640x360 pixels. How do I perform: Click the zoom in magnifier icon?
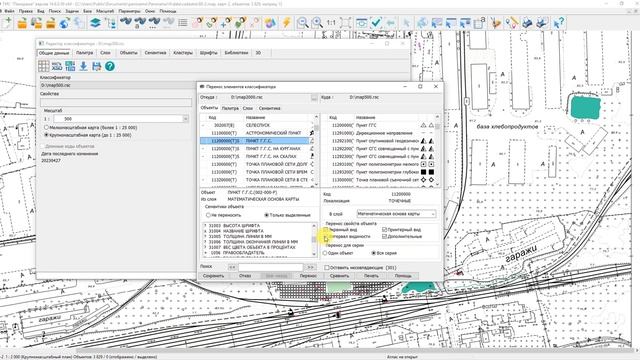(x=317, y=23)
